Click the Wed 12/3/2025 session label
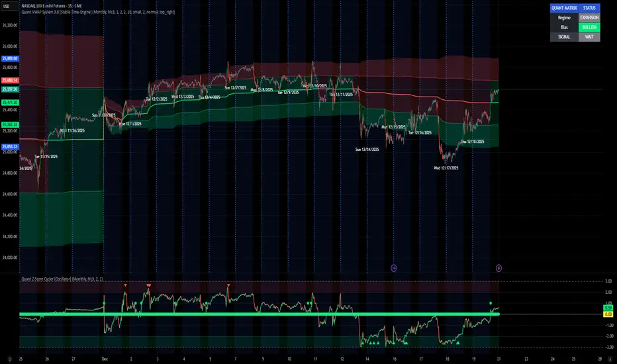 click(x=183, y=97)
